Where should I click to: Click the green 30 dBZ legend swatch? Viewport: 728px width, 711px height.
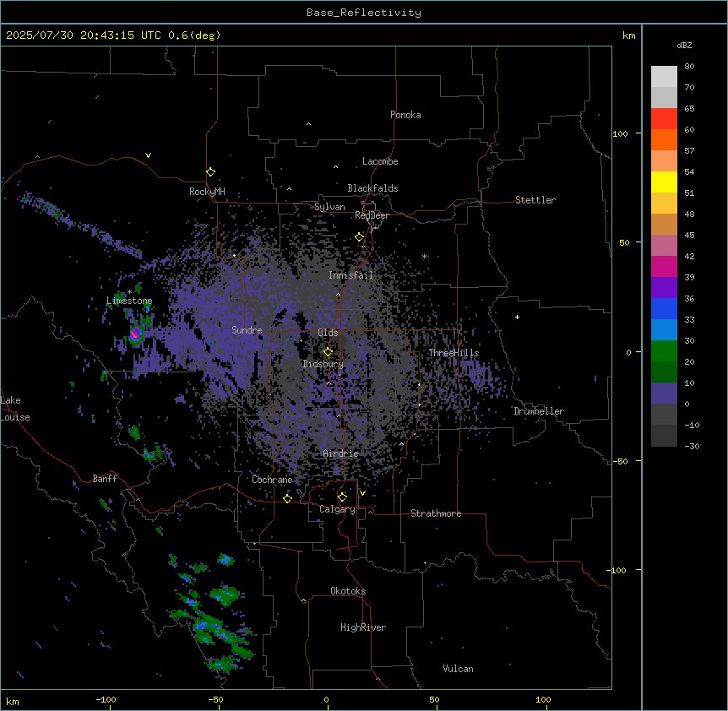pyautogui.click(x=664, y=351)
